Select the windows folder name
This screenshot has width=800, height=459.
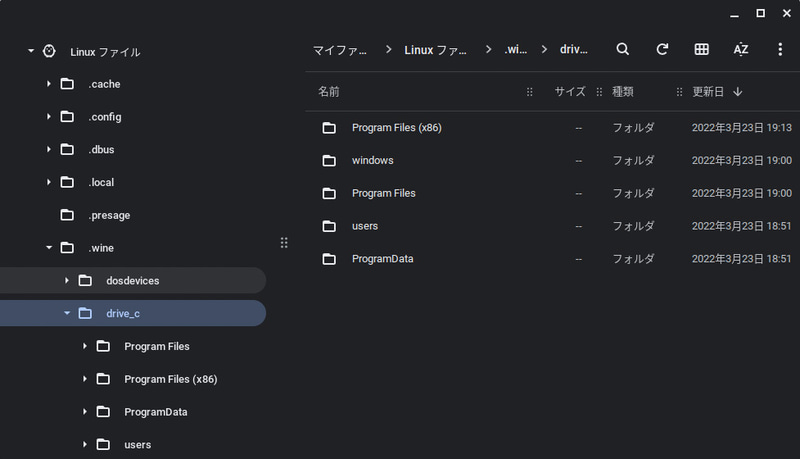(372, 161)
